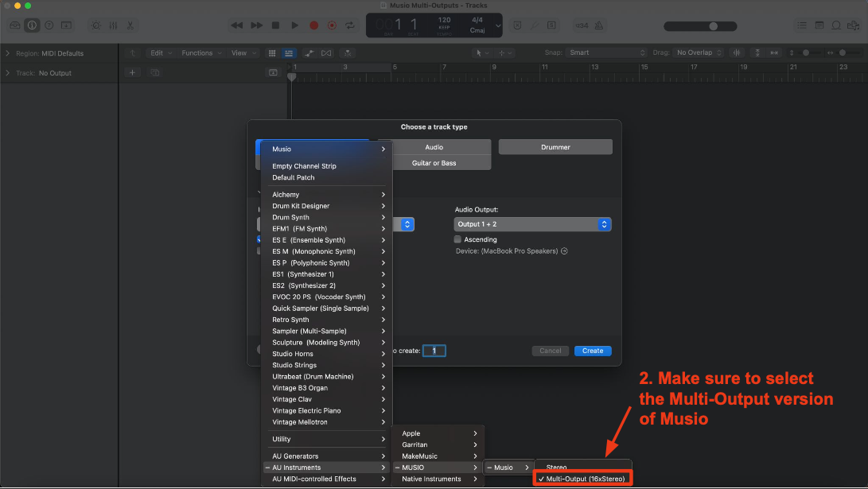Open the Note Pad icon
The height and width of the screenshot is (489, 868).
(x=819, y=25)
